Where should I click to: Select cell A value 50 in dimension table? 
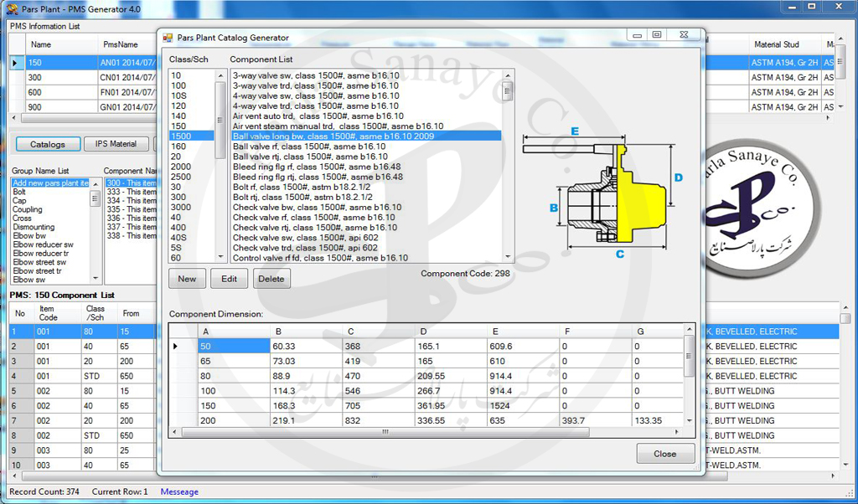(235, 346)
